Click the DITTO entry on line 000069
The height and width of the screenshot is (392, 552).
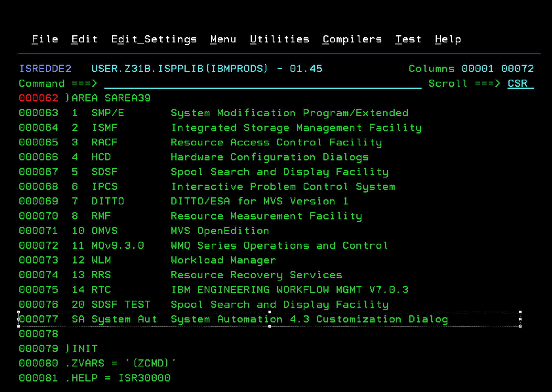[107, 201]
